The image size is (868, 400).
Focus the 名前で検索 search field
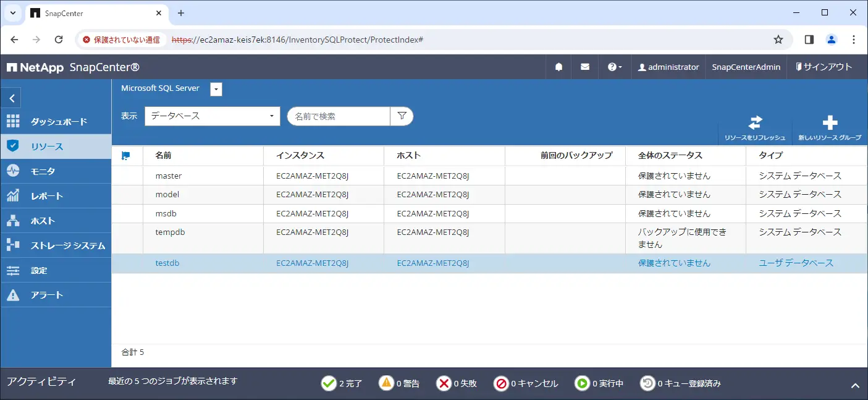pos(339,116)
